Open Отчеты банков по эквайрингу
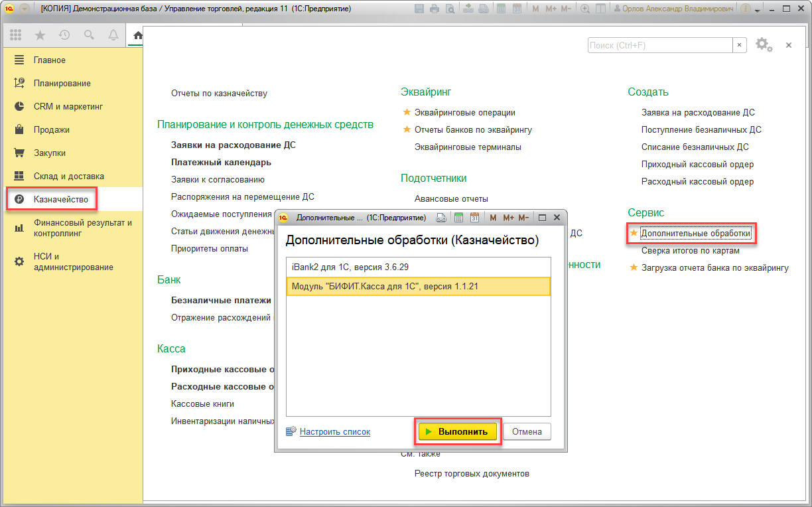Image resolution: width=812 pixels, height=507 pixels. (x=473, y=129)
